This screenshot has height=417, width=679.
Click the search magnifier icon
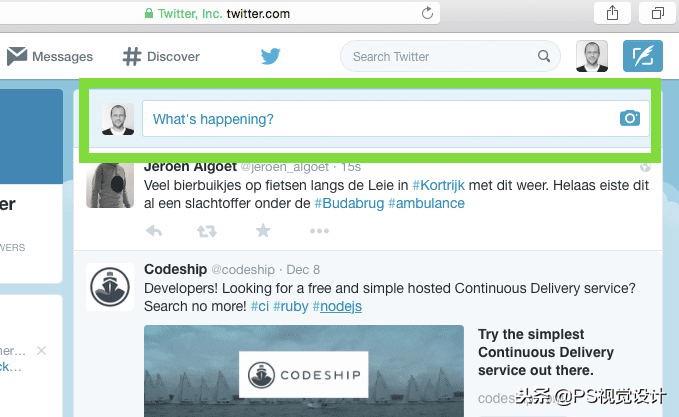544,56
